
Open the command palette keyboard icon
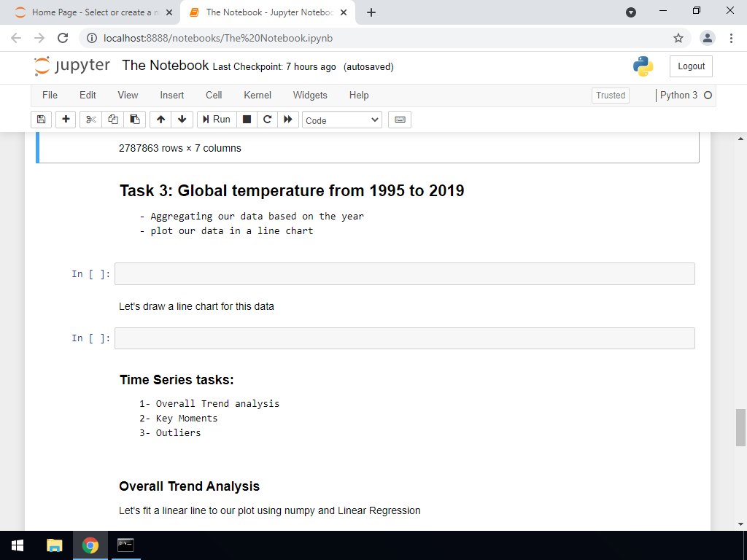400,120
